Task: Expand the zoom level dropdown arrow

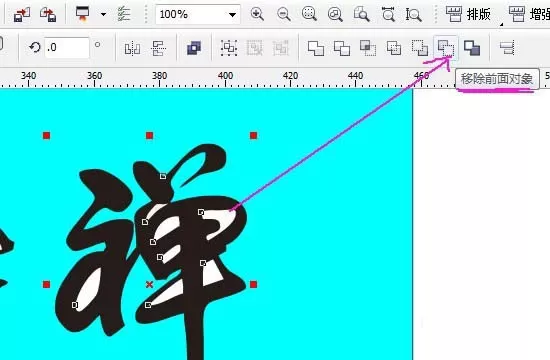Action: [232, 15]
